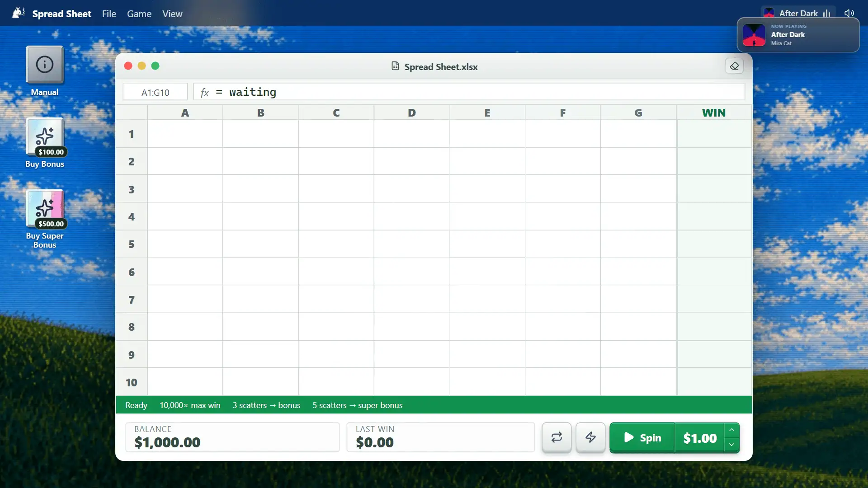Viewport: 868px width, 488px height.
Task: Click the BALANCE $1,000.00 field
Action: pos(232,437)
